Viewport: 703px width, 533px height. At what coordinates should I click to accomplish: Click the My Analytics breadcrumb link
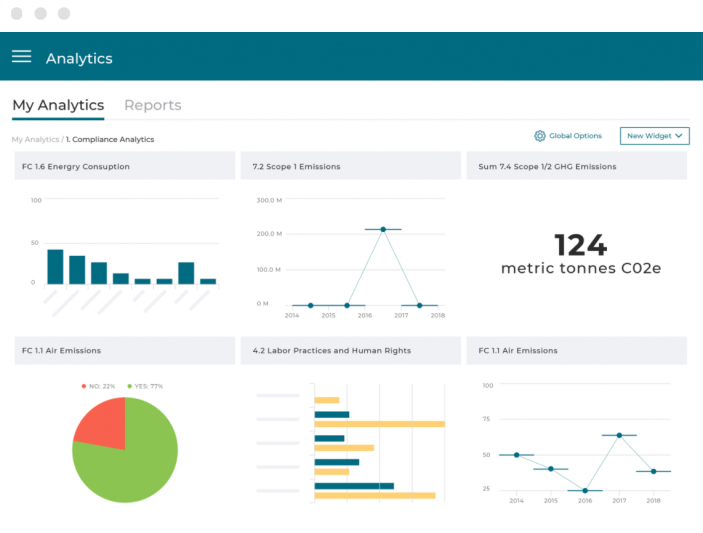pos(35,140)
